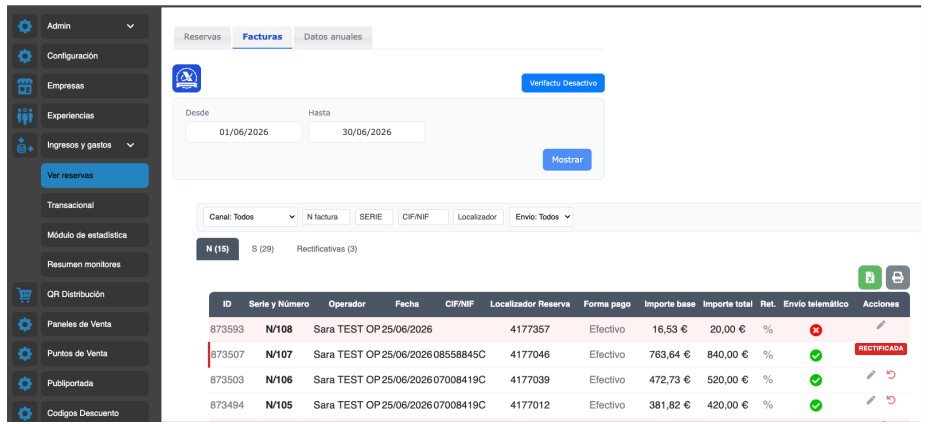The image size is (928, 424).
Task: Open Configuración in the sidebar
Action: pos(95,56)
